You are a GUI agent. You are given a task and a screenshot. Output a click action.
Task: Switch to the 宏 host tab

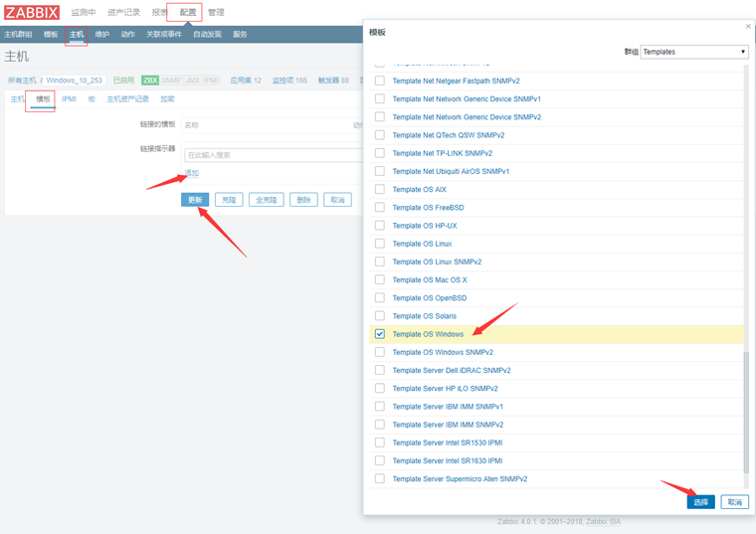(x=92, y=98)
